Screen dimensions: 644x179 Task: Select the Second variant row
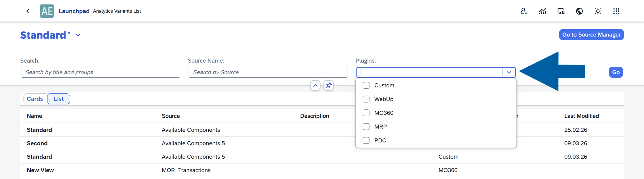coord(322,143)
